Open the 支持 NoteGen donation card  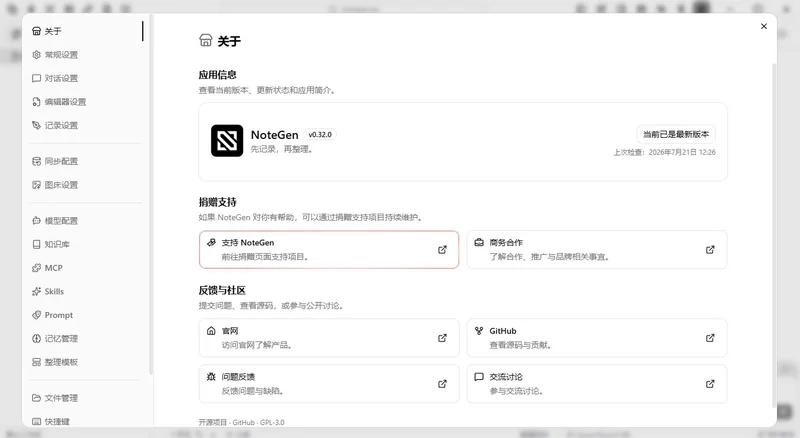coord(329,250)
